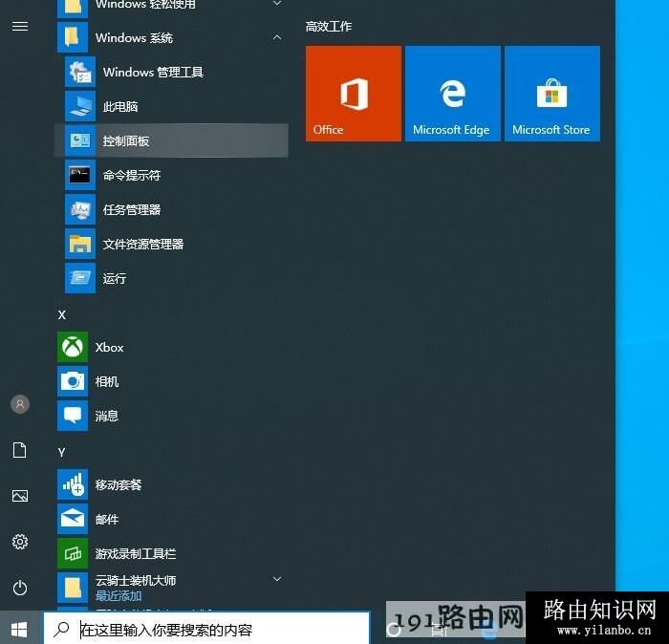Select the 命令提示符 text label
669x644 pixels.
click(132, 175)
